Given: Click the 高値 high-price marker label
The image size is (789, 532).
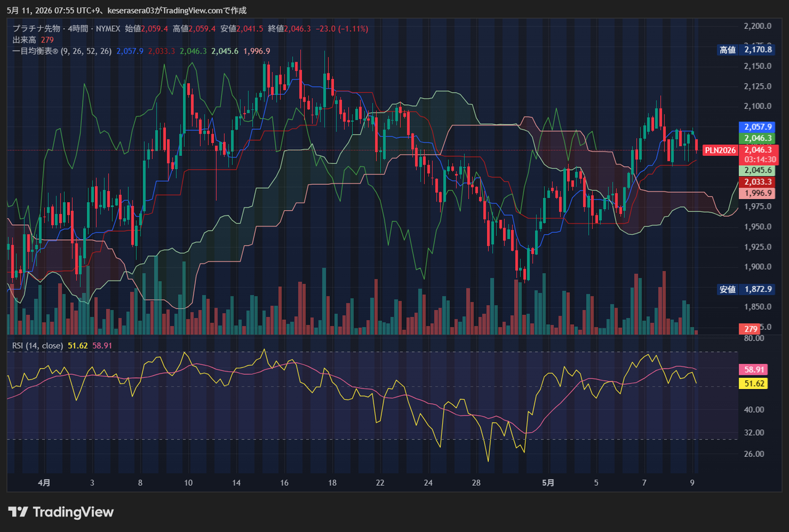Looking at the screenshot, I should (x=727, y=50).
